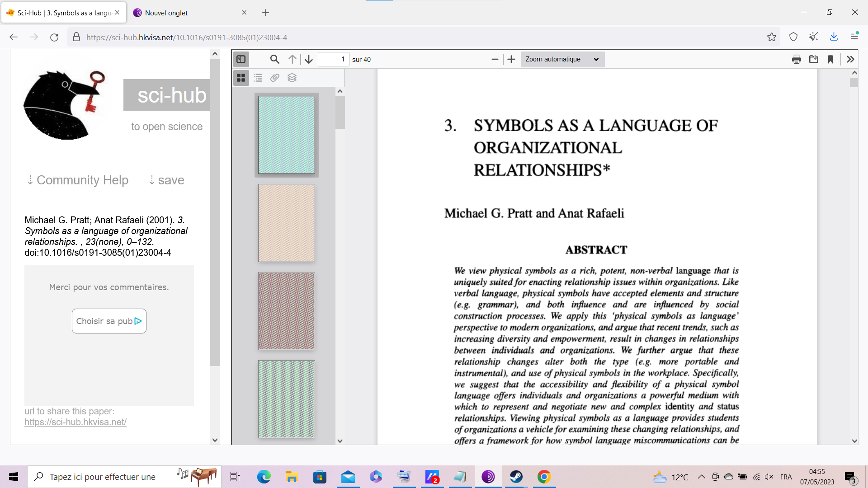Show the attachments view in sidebar

275,78
